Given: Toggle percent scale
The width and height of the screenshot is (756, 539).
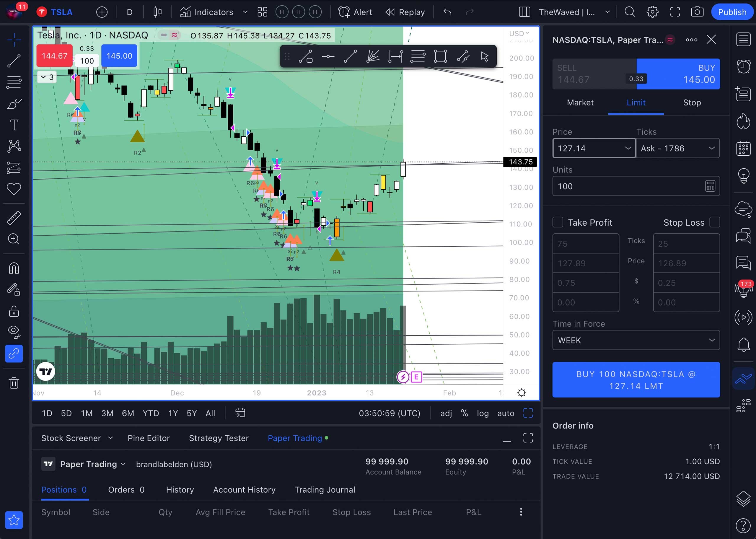Looking at the screenshot, I should (464, 413).
